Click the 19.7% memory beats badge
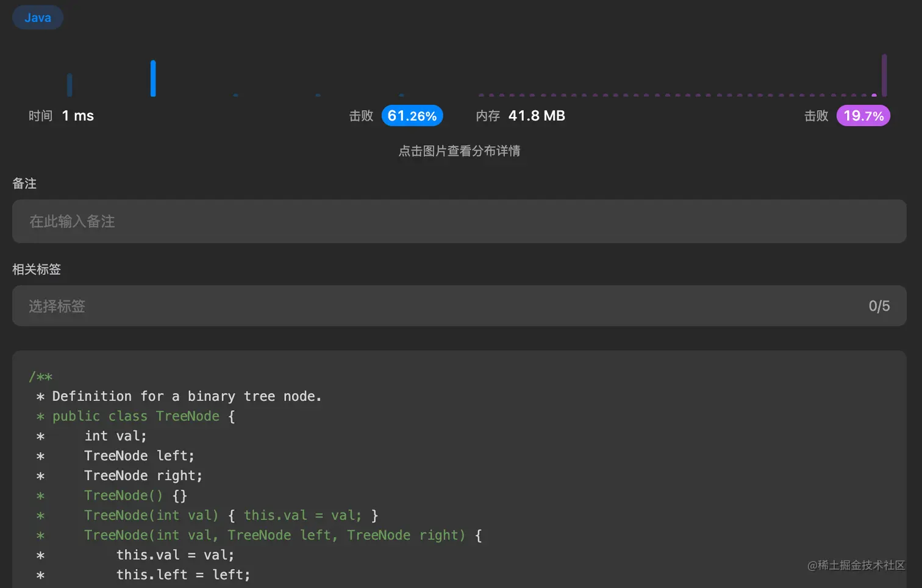The width and height of the screenshot is (922, 588). (863, 116)
